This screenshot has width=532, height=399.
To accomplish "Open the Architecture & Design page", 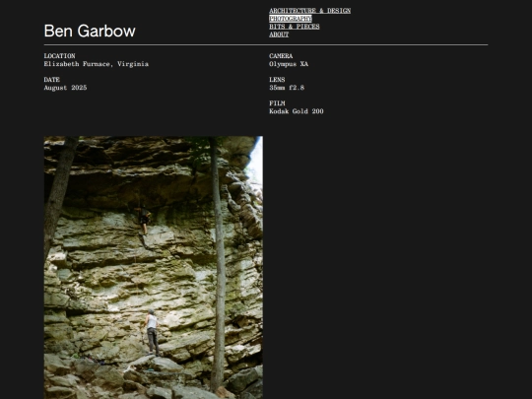I will [x=309, y=11].
